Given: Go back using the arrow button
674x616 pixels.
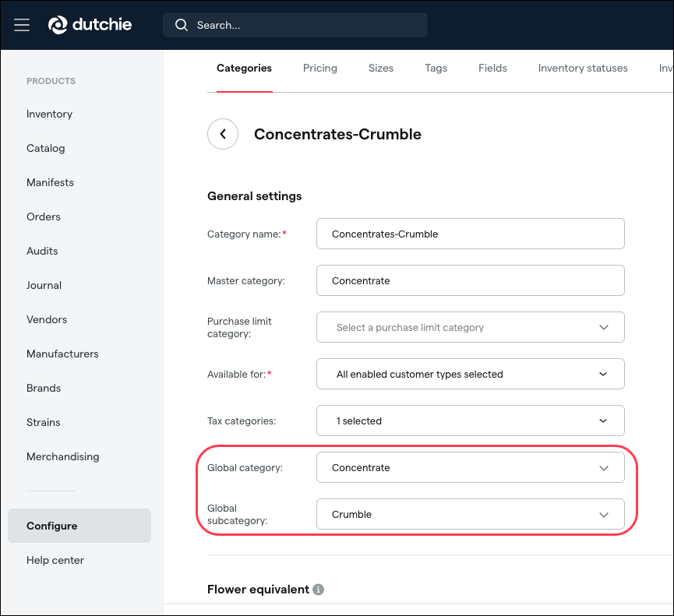Looking at the screenshot, I should (x=223, y=134).
